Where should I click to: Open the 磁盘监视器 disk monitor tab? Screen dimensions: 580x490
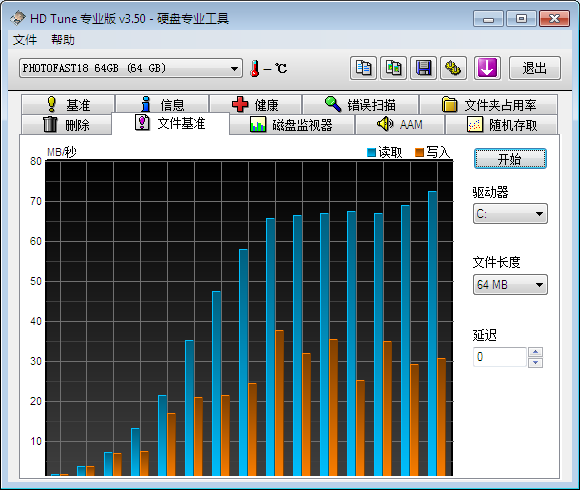pyautogui.click(x=291, y=125)
